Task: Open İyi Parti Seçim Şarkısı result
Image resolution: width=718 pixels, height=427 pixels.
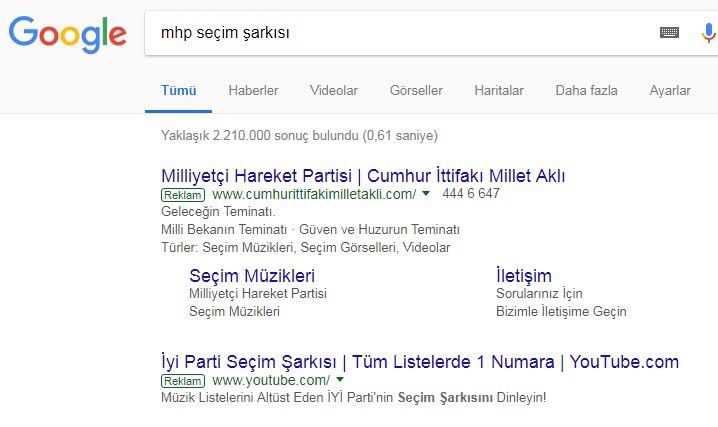Action: pos(420,362)
